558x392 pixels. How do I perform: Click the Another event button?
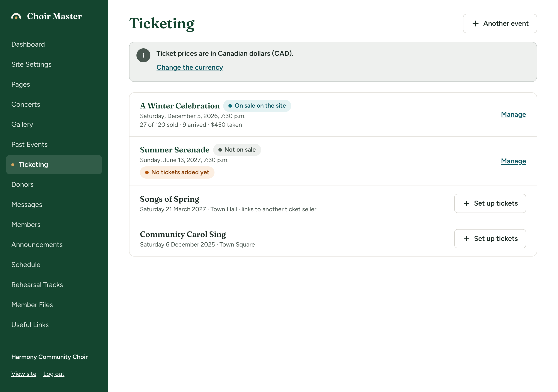[500, 24]
